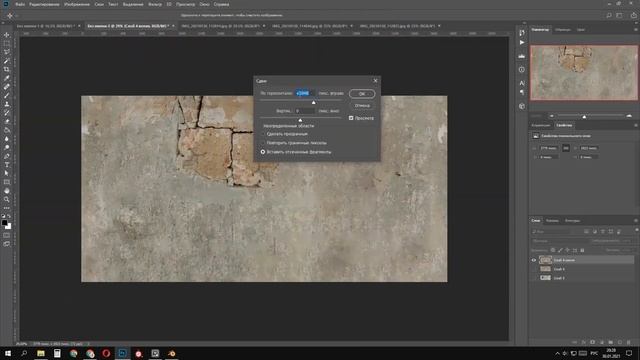Select the Magic Wand tool

point(7,61)
